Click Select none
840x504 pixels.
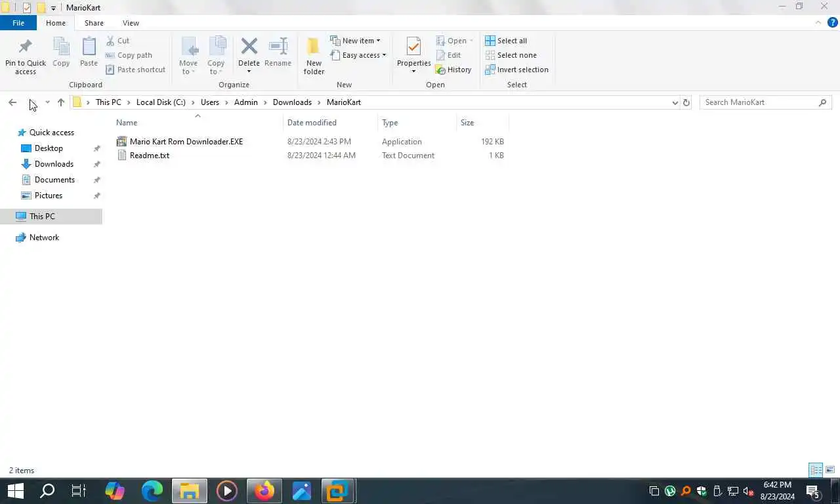click(510, 55)
